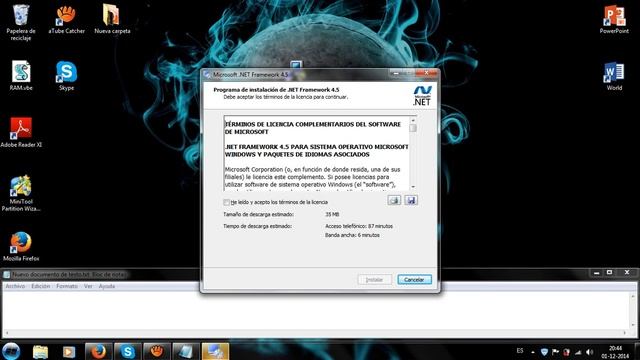Screen dimensions: 640x360
Task: Click the '35 MB' download size value
Action: pyautogui.click(x=332, y=214)
